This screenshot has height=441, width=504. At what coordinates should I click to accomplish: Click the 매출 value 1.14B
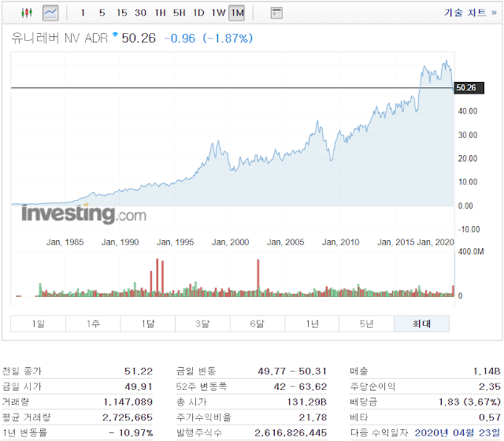[487, 371]
